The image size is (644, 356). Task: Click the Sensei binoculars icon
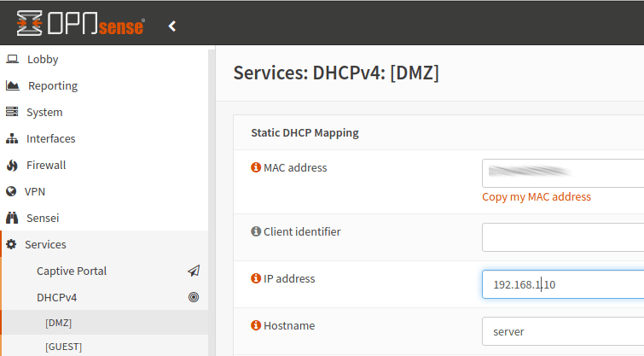[12, 218]
